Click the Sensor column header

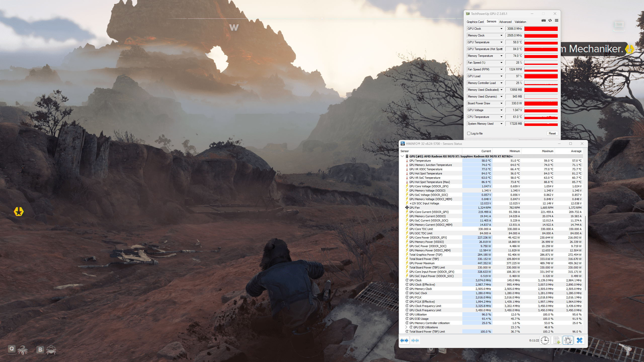(431, 151)
